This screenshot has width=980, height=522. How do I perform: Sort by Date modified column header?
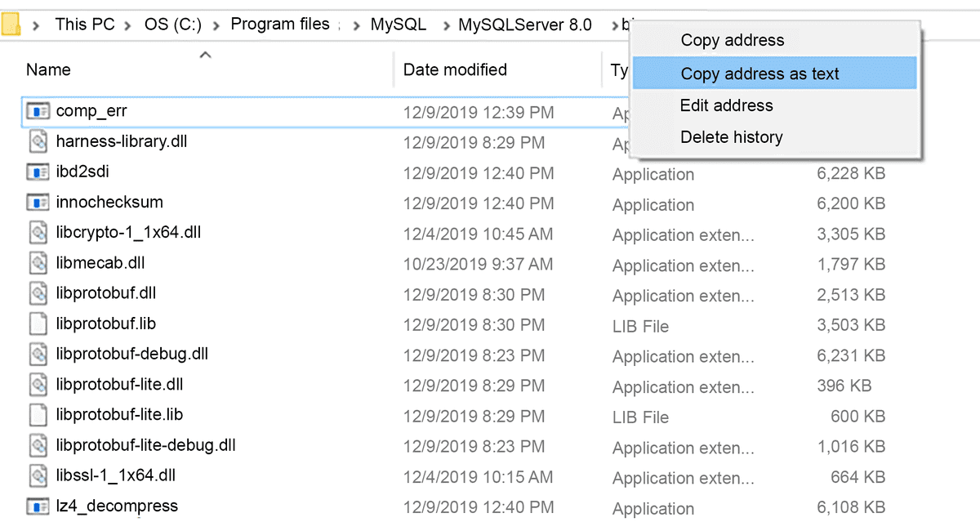[x=455, y=69]
